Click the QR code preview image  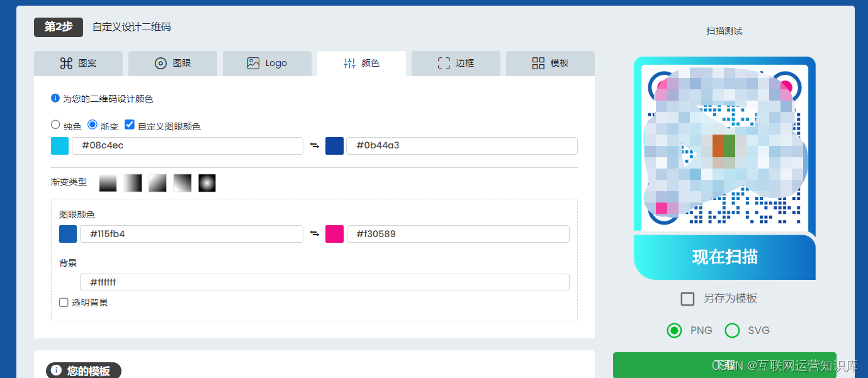point(724,146)
